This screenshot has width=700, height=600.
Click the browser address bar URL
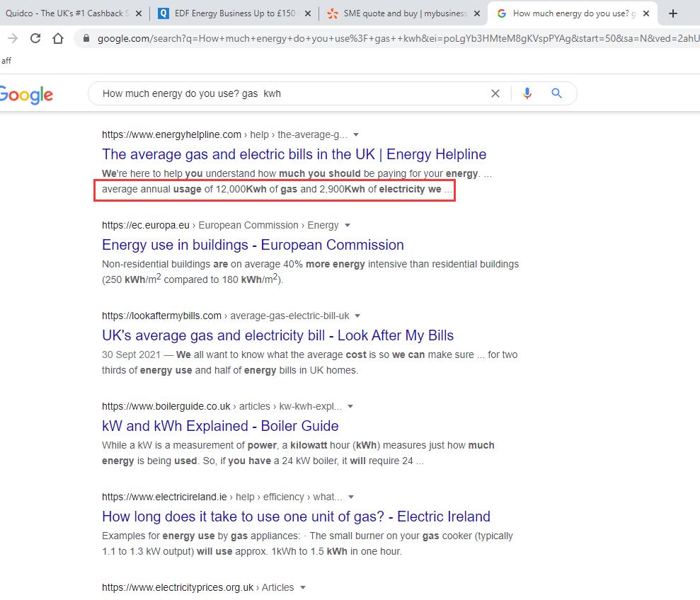click(x=397, y=38)
